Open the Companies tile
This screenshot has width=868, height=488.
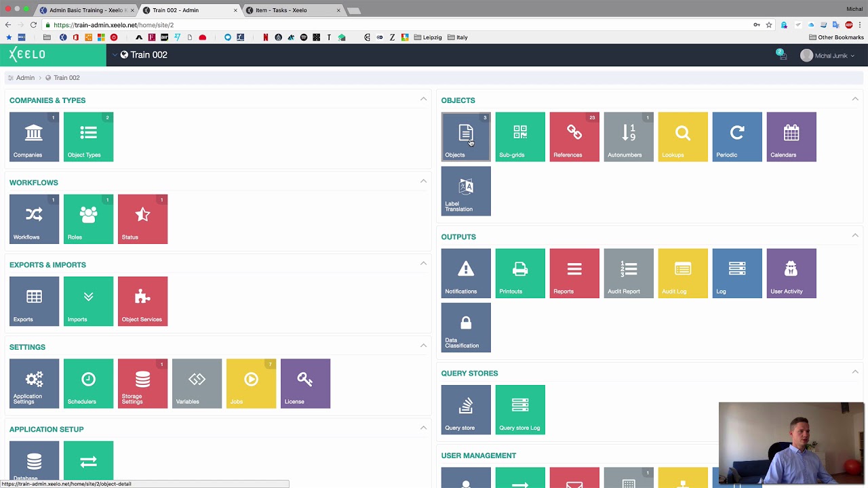coord(34,137)
